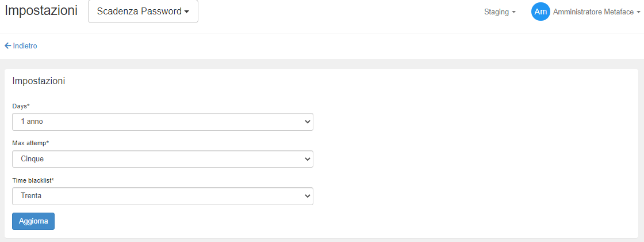Click the Impostazioni panel heading
Screen dimensions: 644x242
click(x=39, y=81)
